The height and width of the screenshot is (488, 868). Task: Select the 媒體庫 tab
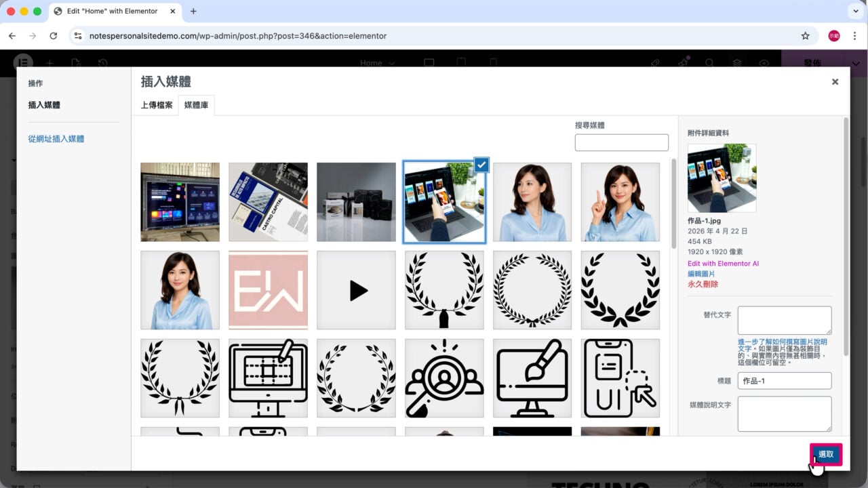point(196,105)
